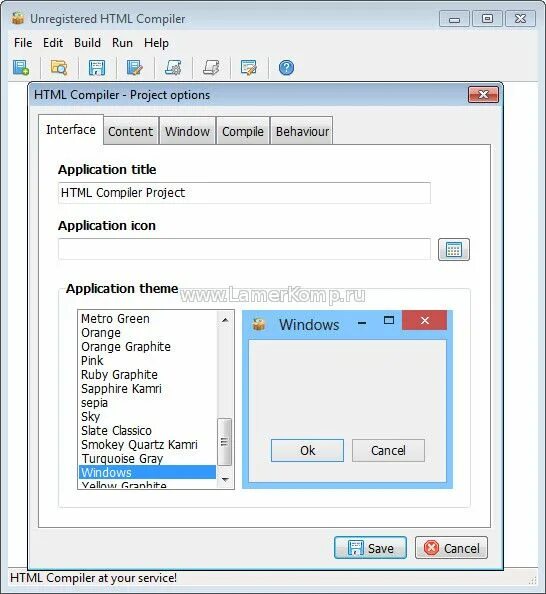The image size is (546, 594).
Task: Cancel the Project options dialog
Action: pos(451,548)
